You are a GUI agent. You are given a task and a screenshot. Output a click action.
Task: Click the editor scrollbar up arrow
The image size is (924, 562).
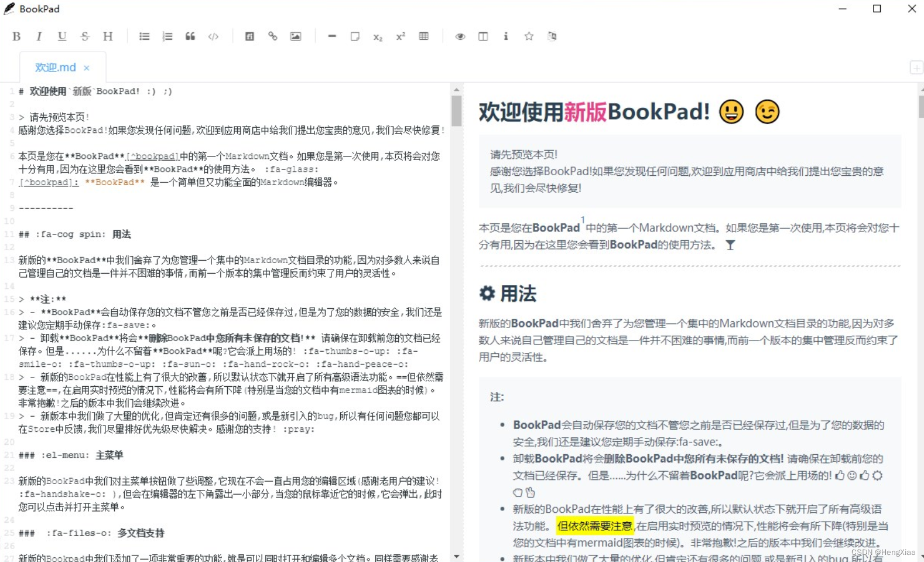456,90
